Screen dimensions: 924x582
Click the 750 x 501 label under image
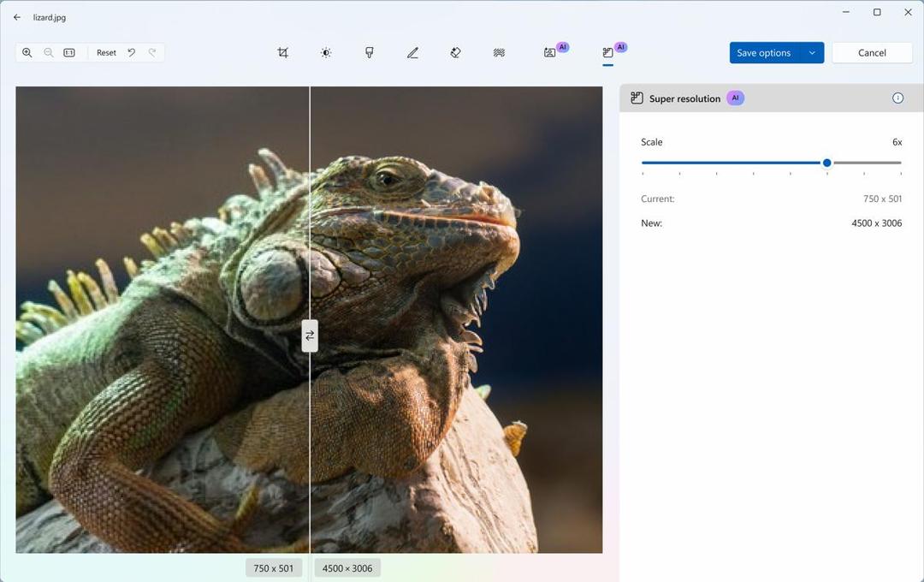pos(274,568)
